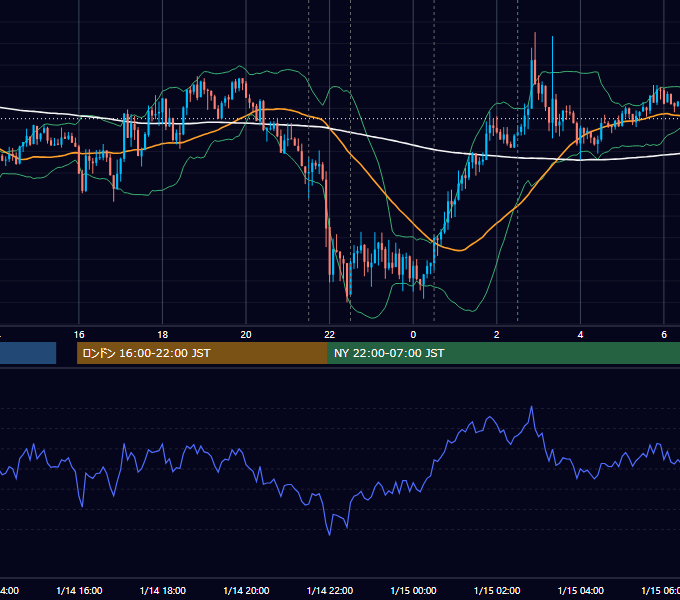Screen dimensions: 680x600
Task: Click the 6 hour label on chart axis
Action: point(664,335)
